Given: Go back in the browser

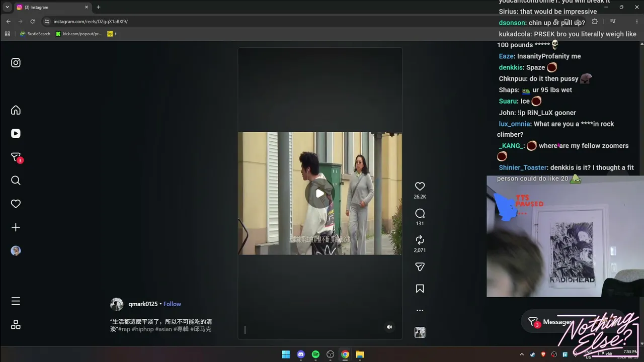Looking at the screenshot, I should pos(8,22).
